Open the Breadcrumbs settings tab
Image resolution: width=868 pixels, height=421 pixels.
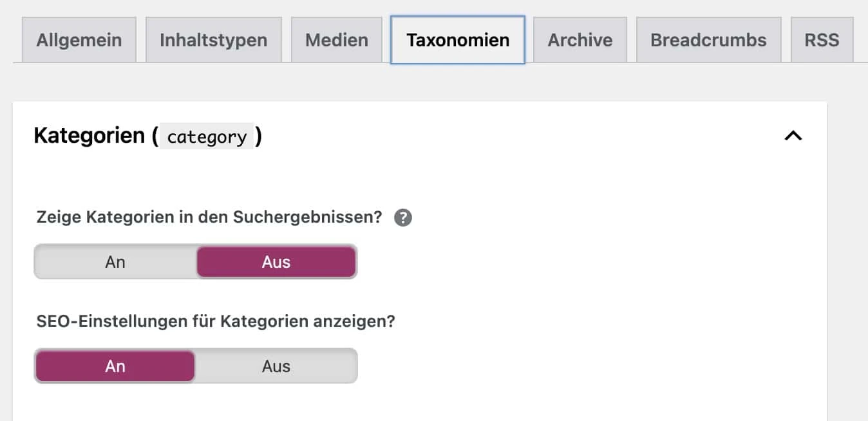(x=708, y=39)
